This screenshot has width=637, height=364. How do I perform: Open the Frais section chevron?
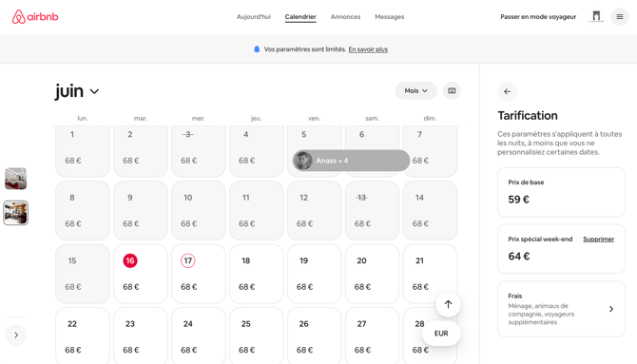(x=611, y=309)
